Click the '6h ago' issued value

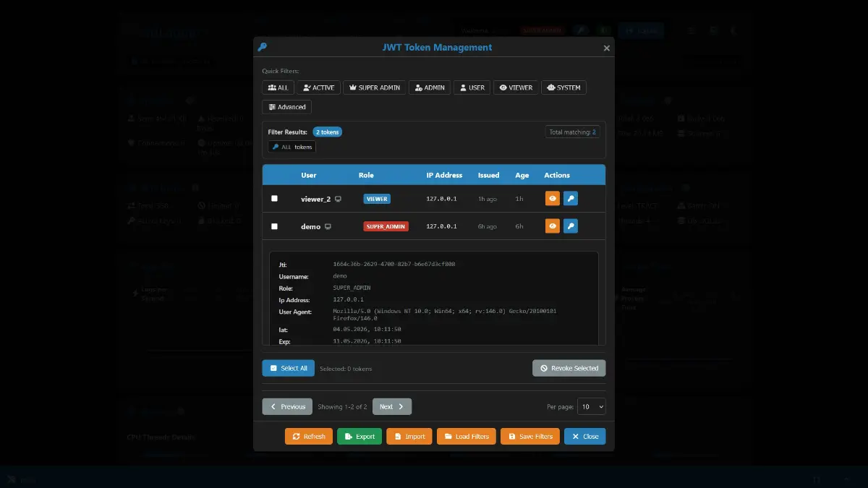click(x=488, y=226)
